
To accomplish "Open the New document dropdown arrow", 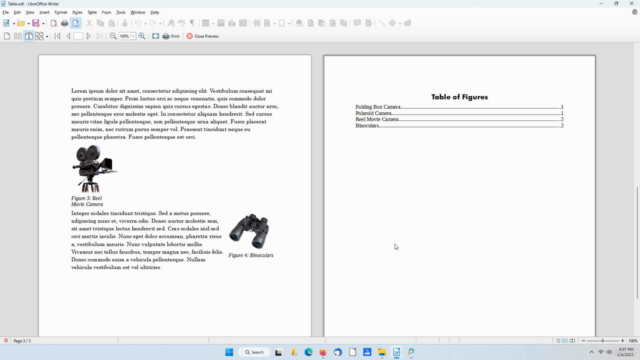I will tap(13, 23).
